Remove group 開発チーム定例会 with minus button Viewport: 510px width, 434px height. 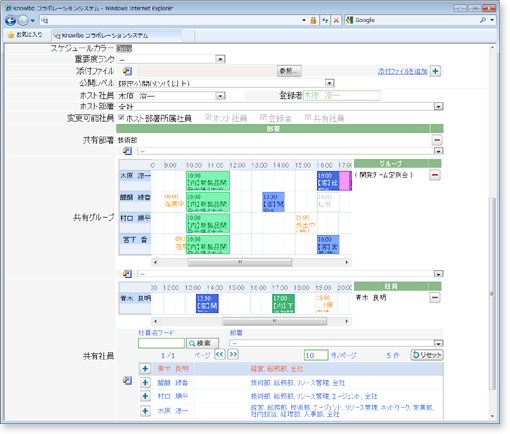pos(435,175)
